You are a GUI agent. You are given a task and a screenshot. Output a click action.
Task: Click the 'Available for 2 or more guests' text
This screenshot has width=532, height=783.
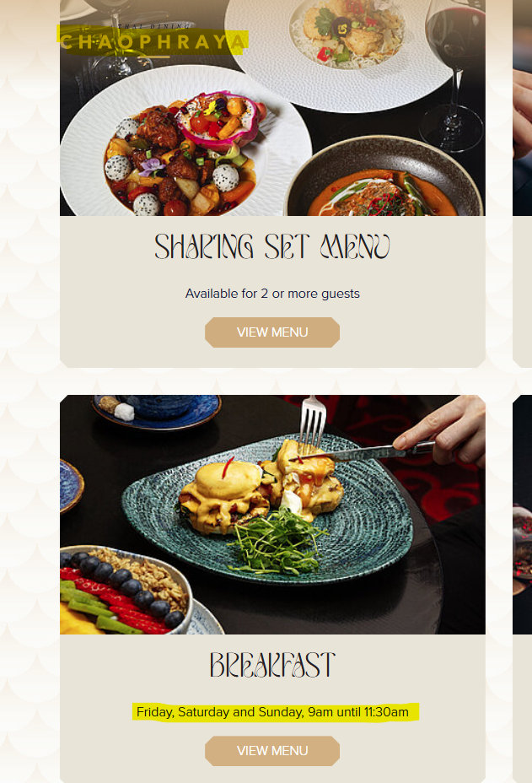[x=272, y=293]
